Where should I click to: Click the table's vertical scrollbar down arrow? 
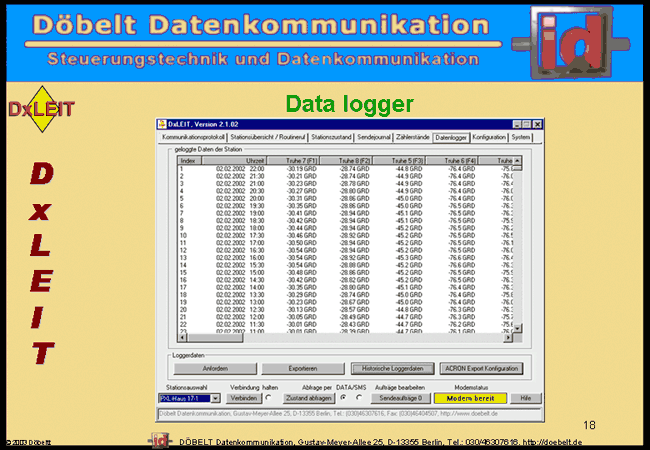click(517, 328)
